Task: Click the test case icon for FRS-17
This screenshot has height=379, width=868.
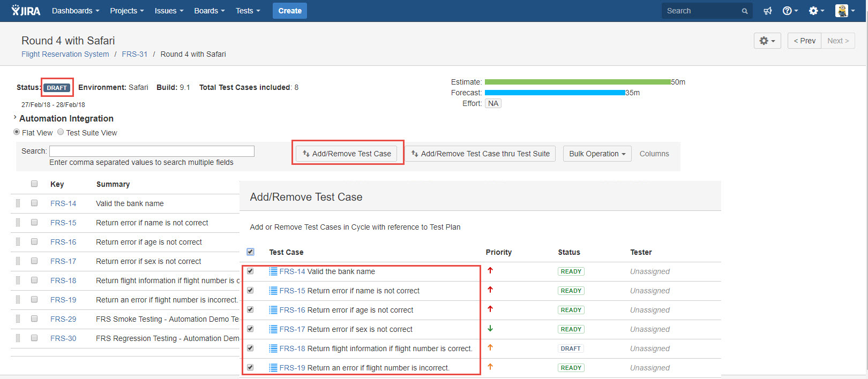Action: tap(273, 329)
